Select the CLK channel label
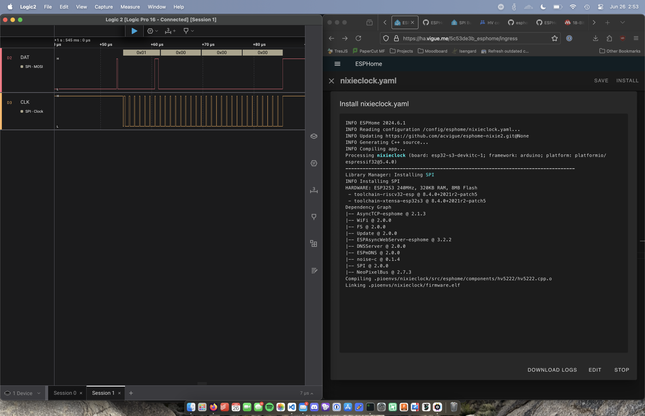Screen dimensions: 645x416 coord(25,102)
